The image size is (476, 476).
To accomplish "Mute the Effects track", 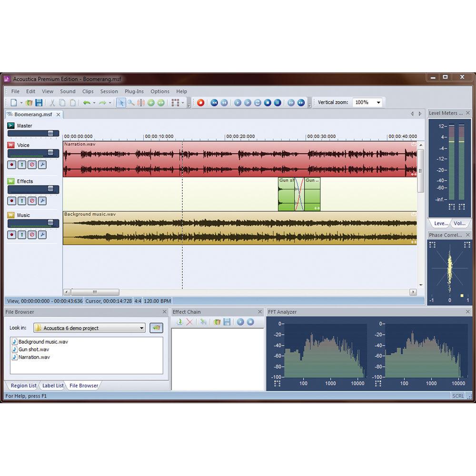I will [32, 201].
